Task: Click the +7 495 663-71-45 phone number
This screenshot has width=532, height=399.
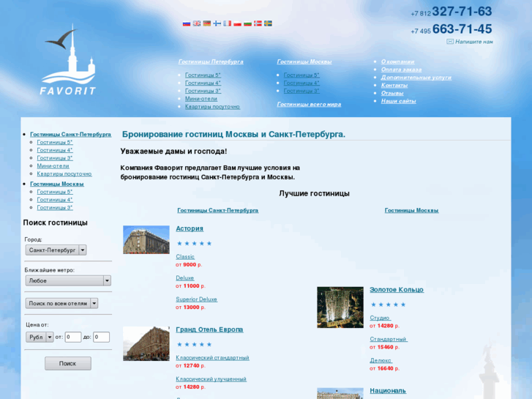Action: (452, 29)
